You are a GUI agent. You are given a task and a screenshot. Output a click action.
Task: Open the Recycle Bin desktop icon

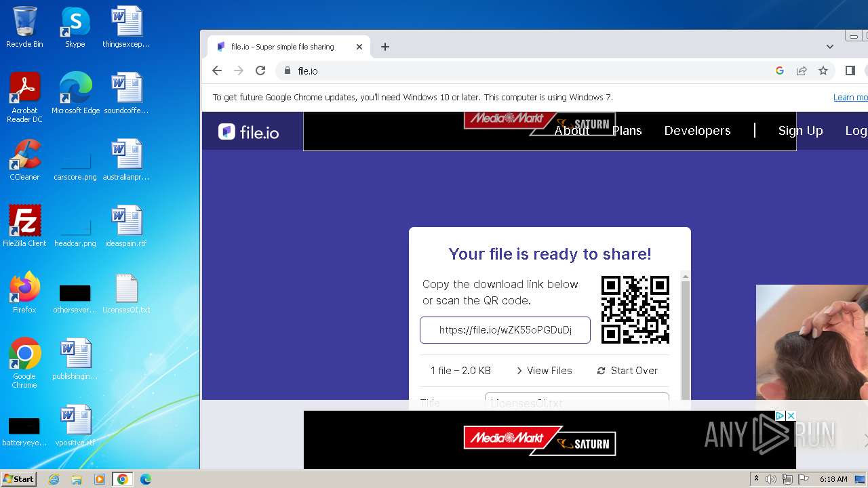click(x=24, y=27)
